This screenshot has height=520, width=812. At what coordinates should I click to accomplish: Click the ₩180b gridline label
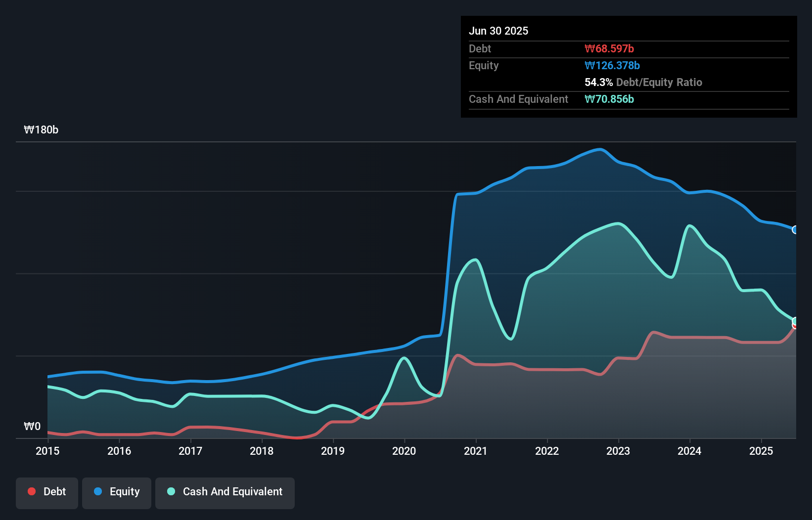pos(42,130)
